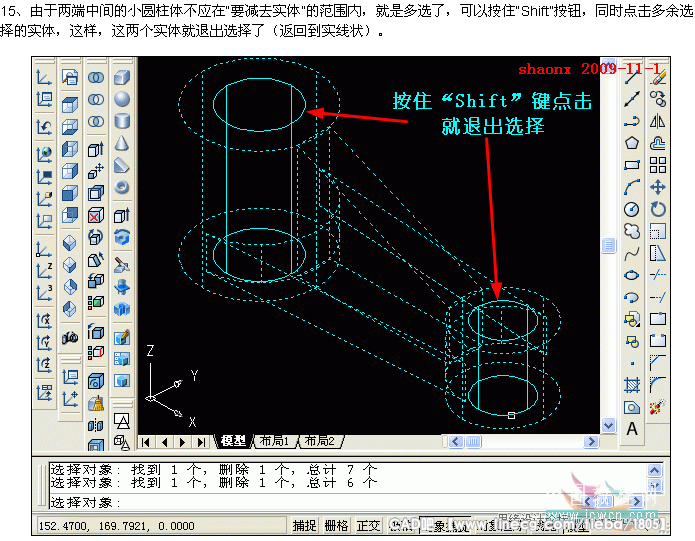Select the Multiline Text A tool
This screenshot has width=695, height=541.
(632, 429)
